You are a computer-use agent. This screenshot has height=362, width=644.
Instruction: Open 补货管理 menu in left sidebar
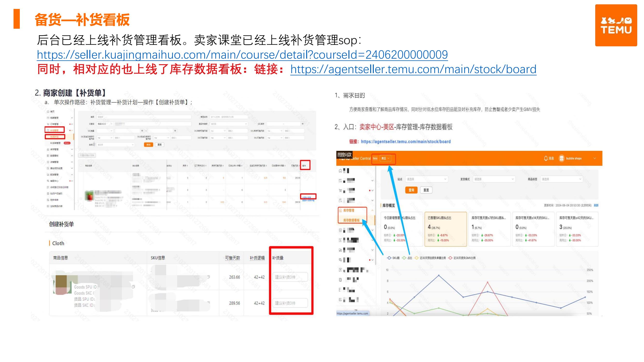[55, 130]
